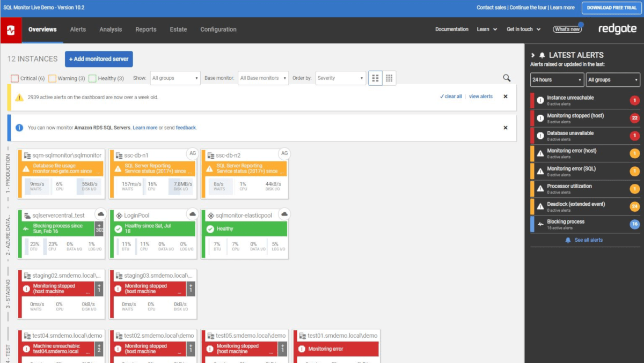The width and height of the screenshot is (644, 363).
Task: Click alert count 303 on sqlservercentral_test tile
Action: [99, 229]
